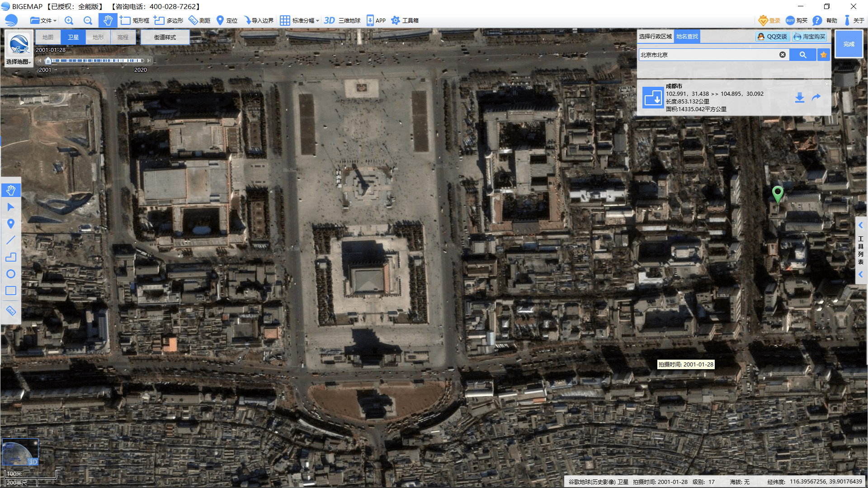Image resolution: width=868 pixels, height=488 pixels.
Task: Select the arrow pointer tool in left sidebar
Action: point(11,207)
